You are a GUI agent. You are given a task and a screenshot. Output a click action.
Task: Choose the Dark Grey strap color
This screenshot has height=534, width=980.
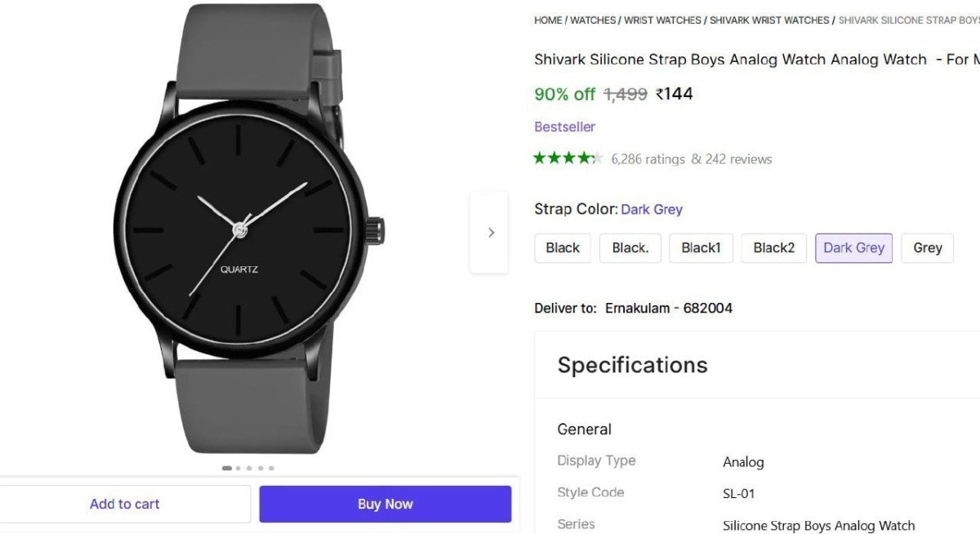pos(853,248)
